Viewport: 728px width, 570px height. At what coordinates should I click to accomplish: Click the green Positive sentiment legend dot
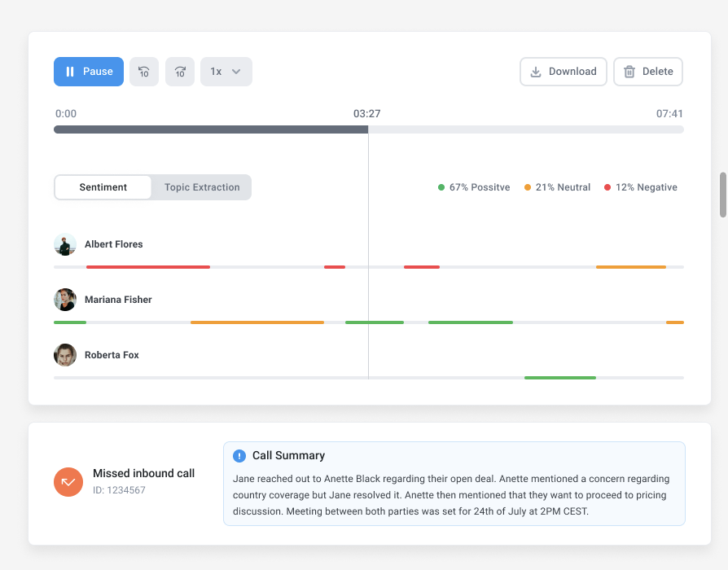pyautogui.click(x=441, y=187)
